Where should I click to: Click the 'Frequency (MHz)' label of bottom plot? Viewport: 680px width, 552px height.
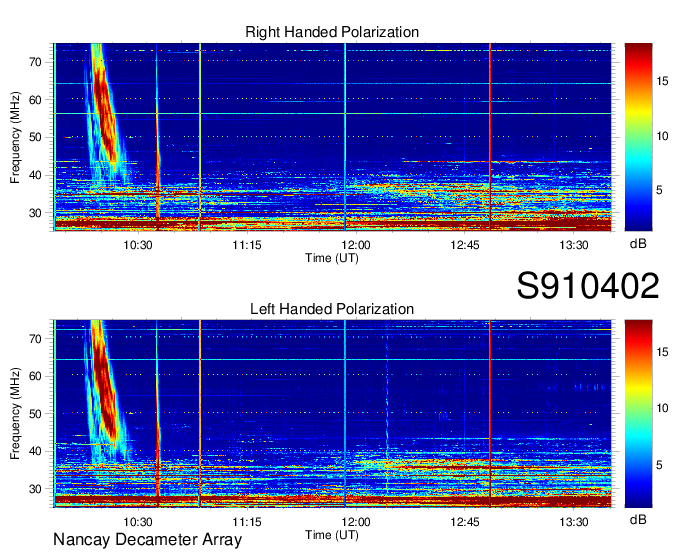(15, 414)
